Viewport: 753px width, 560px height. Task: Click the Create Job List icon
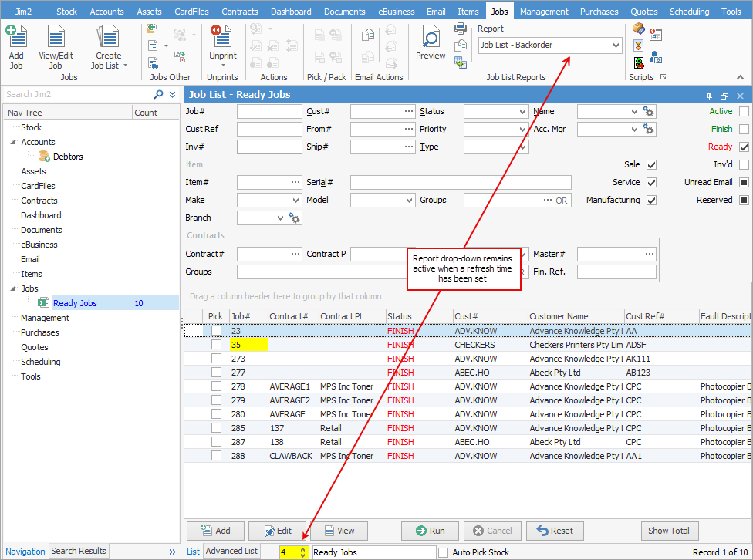[x=108, y=36]
